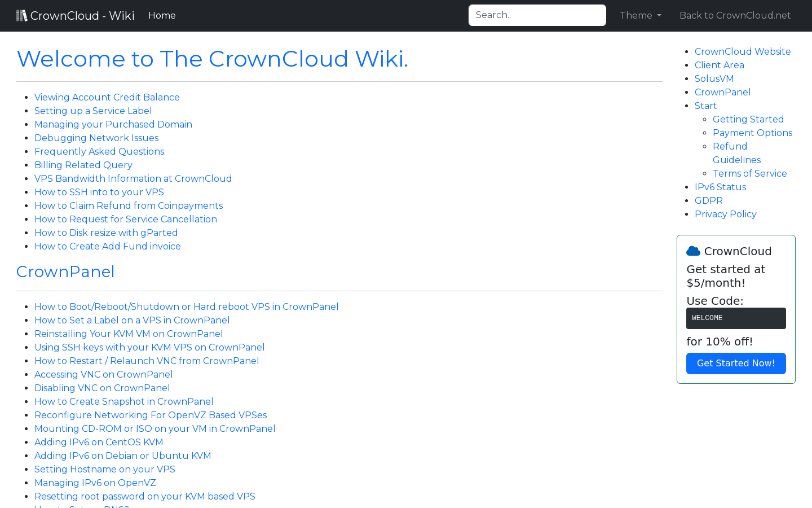Image resolution: width=812 pixels, height=508 pixels.
Task: Click inside the Search field
Action: click(537, 15)
